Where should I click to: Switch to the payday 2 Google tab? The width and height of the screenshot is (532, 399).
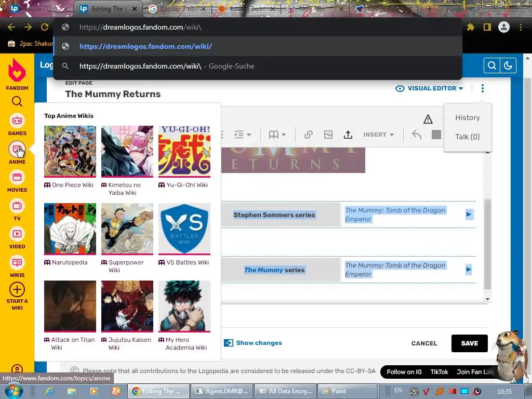pos(178,9)
